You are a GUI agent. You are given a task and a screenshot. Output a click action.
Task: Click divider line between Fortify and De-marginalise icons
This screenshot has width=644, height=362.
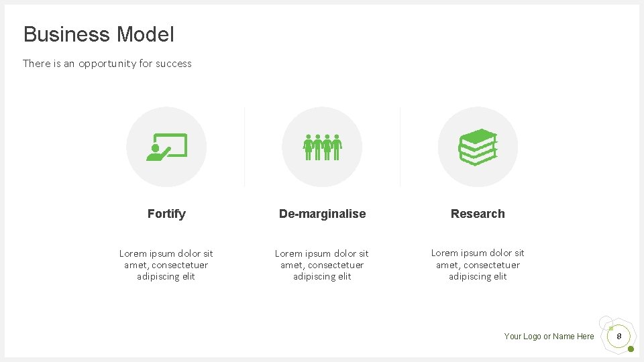[244, 147]
